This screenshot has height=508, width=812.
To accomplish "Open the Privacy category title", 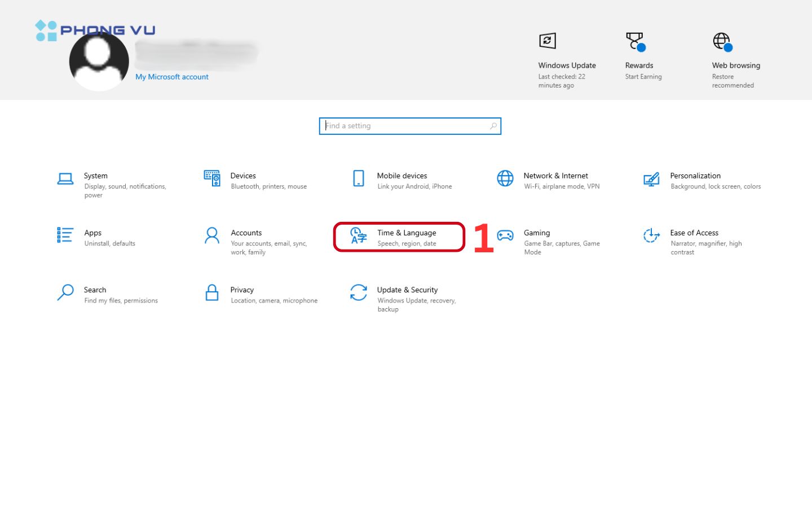I will coord(242,290).
